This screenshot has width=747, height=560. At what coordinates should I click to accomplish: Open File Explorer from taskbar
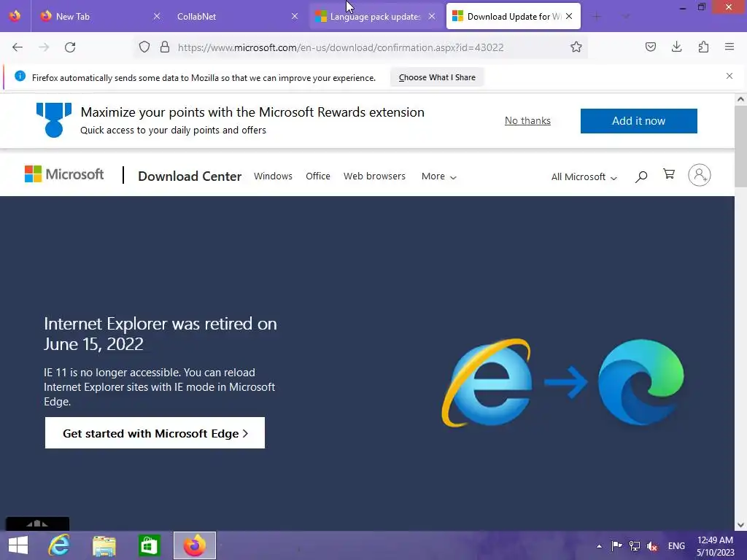coord(104,545)
